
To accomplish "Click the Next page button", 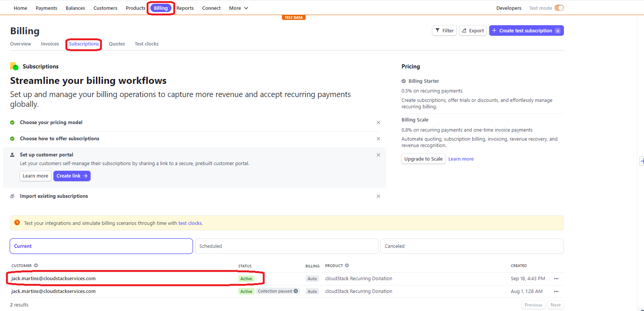I will 556,305.
